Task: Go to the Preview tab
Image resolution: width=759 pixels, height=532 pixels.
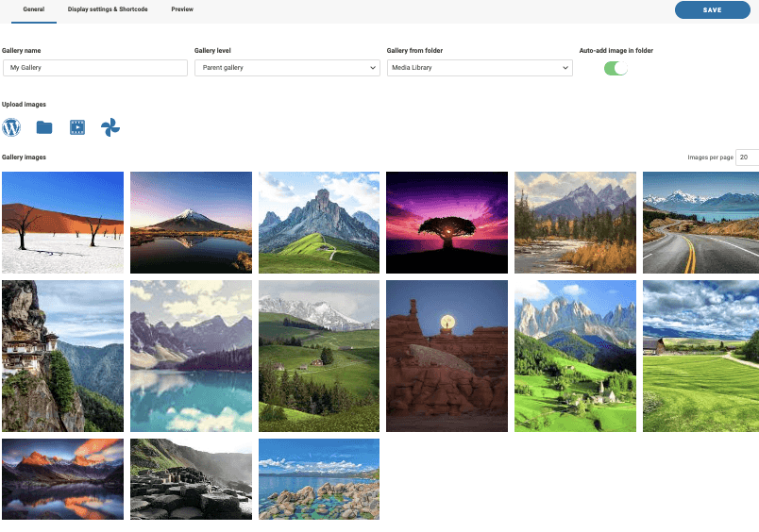Action: 182,9
